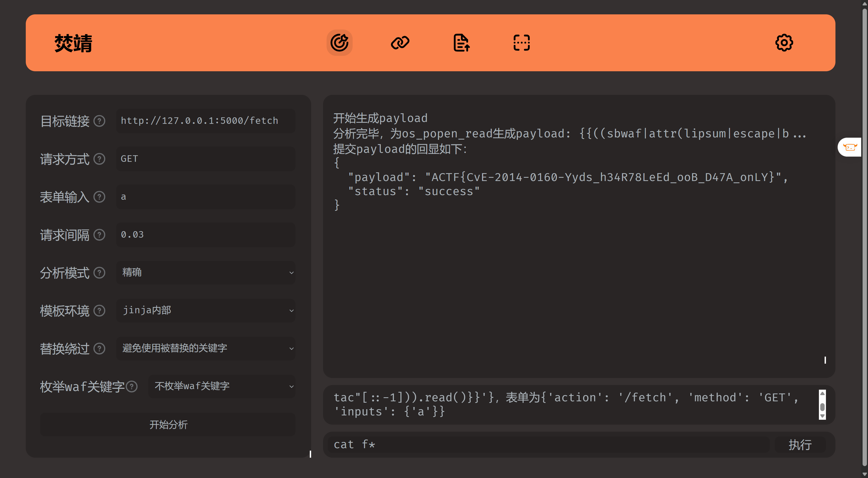868x478 pixels.
Task: Open the 不枚举waf关键字 dropdown
Action: (x=222, y=386)
